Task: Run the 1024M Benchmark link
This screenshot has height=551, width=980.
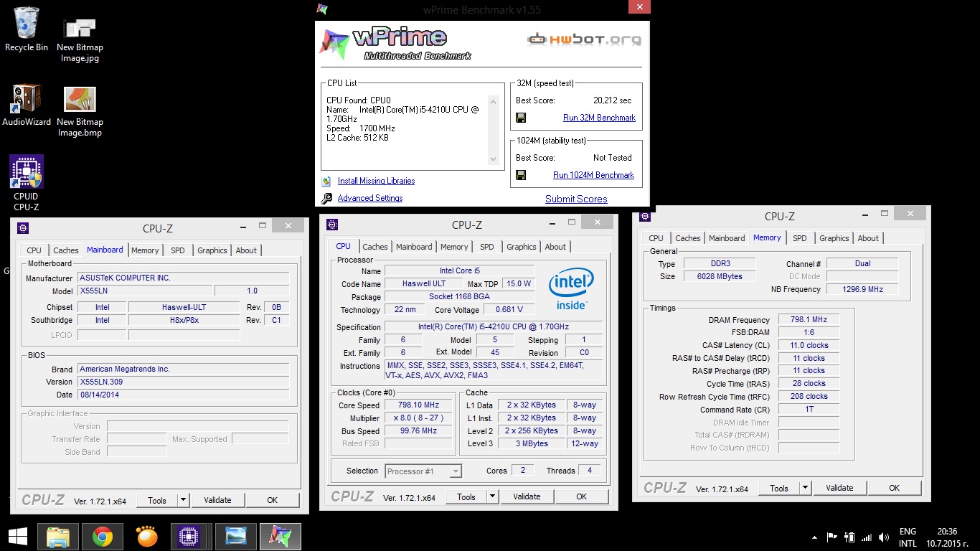Action: (x=594, y=175)
